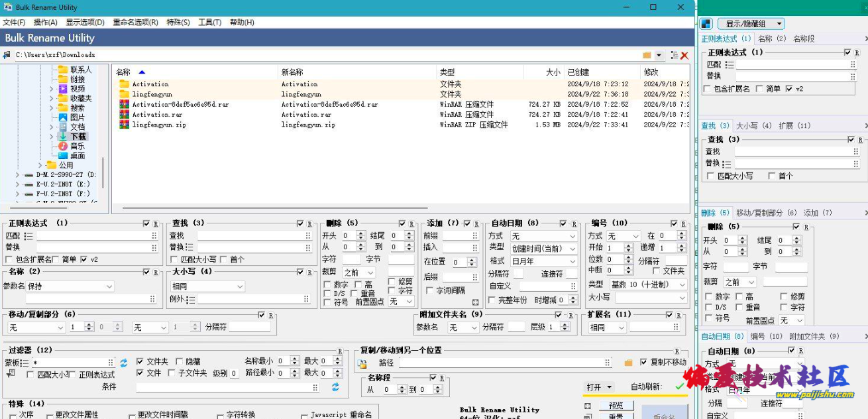Click the browse folder icon beside the path bar
This screenshot has width=868, height=419.
tap(647, 55)
